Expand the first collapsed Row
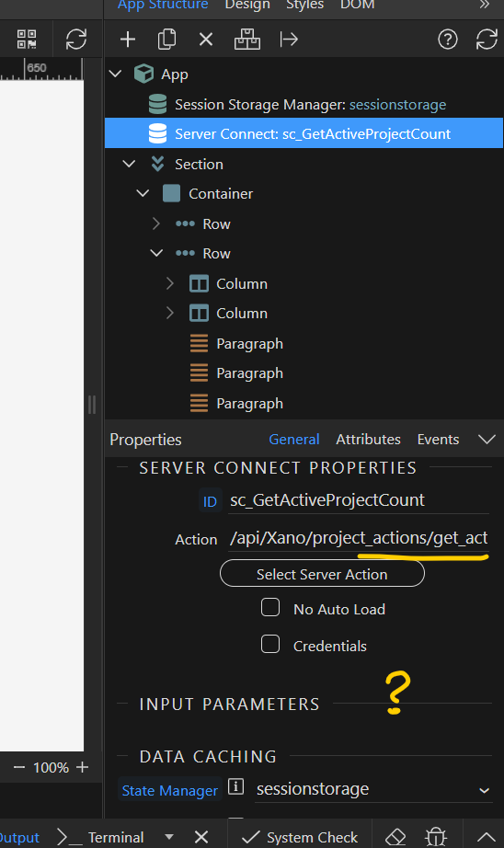 point(156,223)
